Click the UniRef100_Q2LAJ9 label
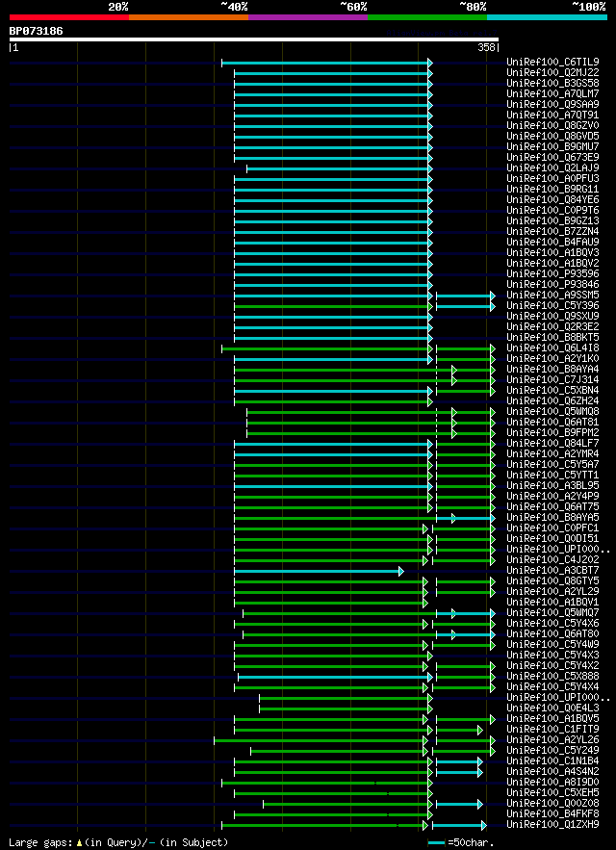616x850 pixels. pyautogui.click(x=552, y=168)
